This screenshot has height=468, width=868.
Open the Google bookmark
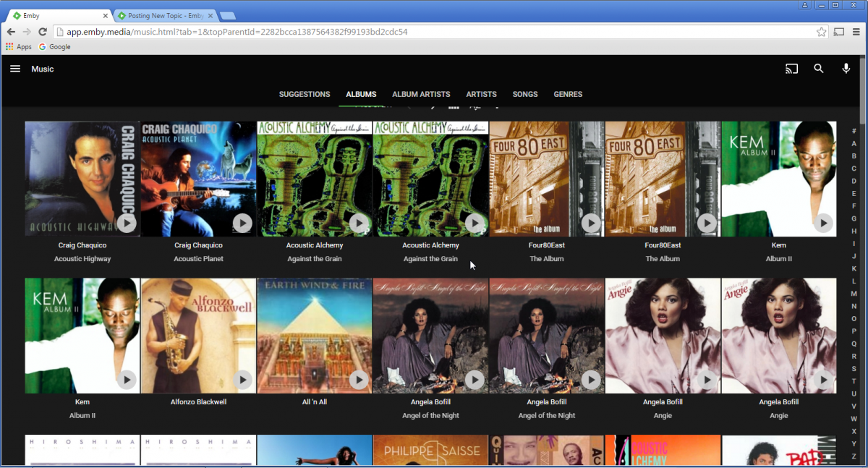55,47
